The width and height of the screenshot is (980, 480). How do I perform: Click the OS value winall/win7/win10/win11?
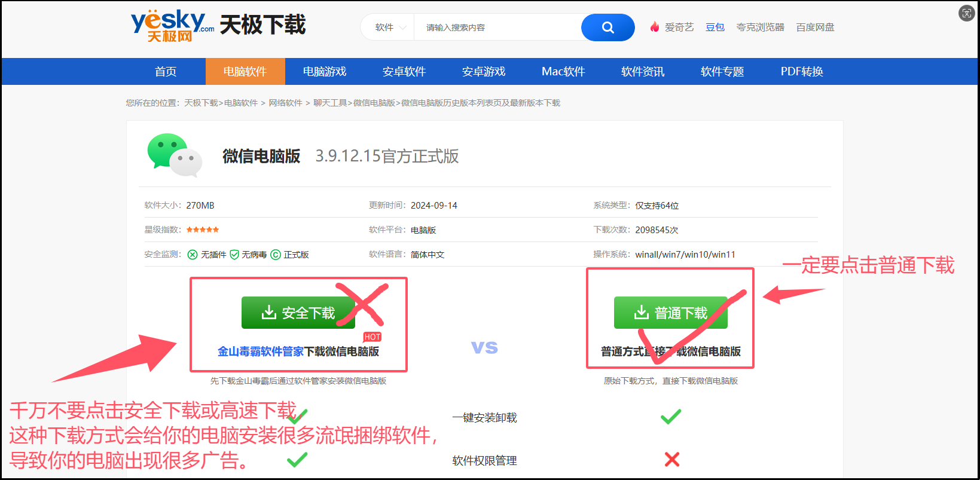click(x=685, y=254)
